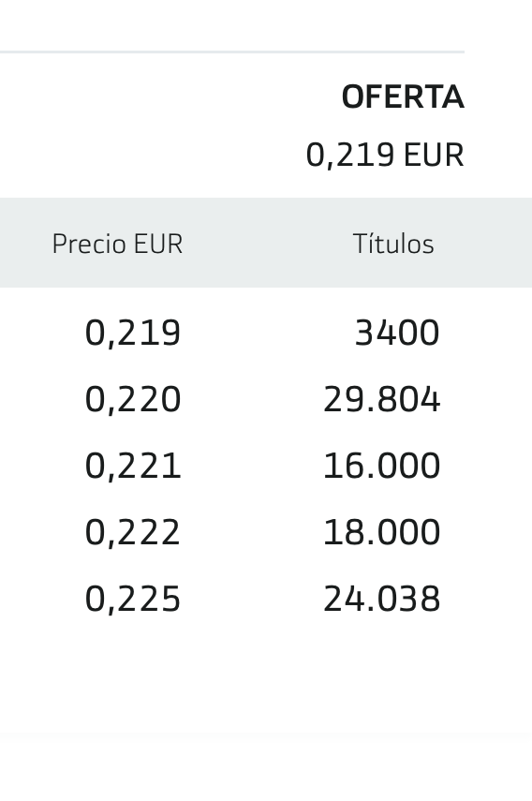Click the 29.804 títulos entry
The image size is (532, 801).
click(381, 399)
